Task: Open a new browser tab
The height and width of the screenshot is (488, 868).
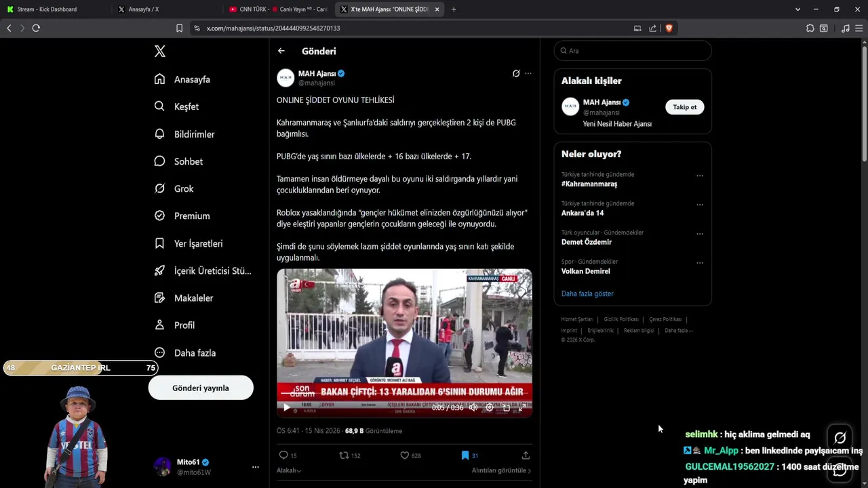Action: point(454,9)
